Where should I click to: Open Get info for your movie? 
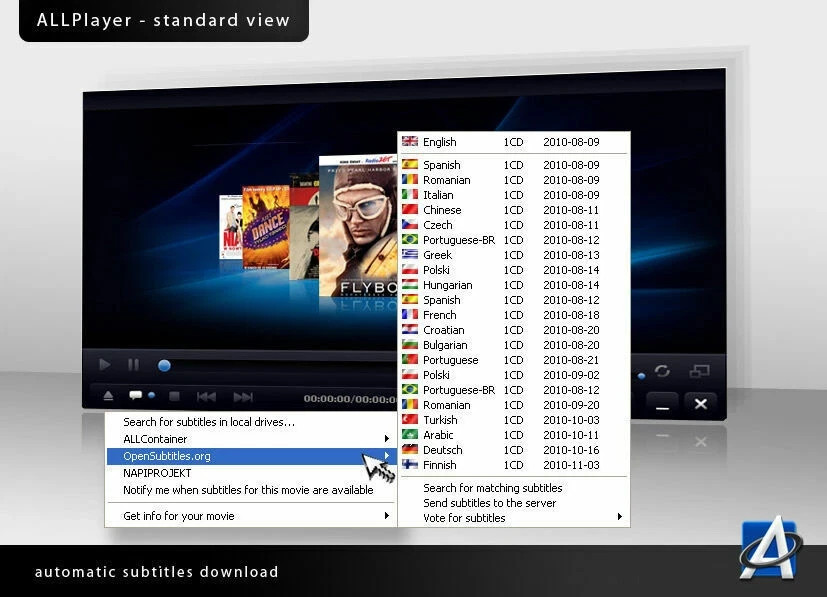(x=251, y=516)
